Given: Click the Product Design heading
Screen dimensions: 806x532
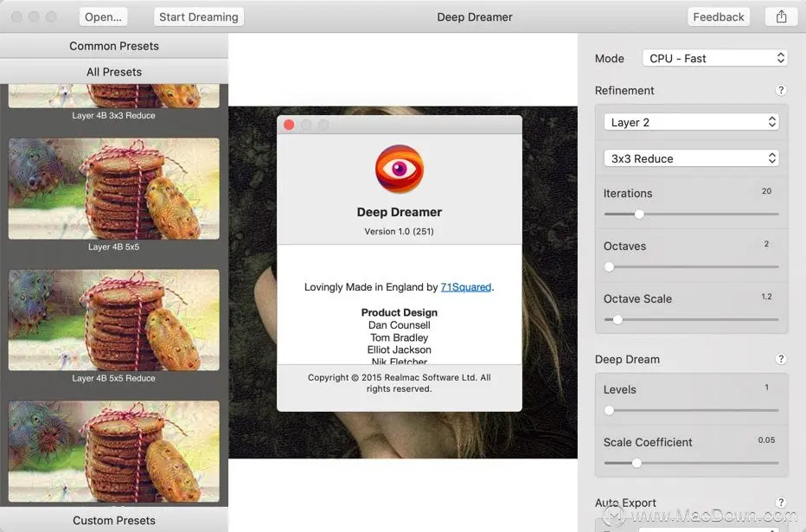Looking at the screenshot, I should pos(400,312).
